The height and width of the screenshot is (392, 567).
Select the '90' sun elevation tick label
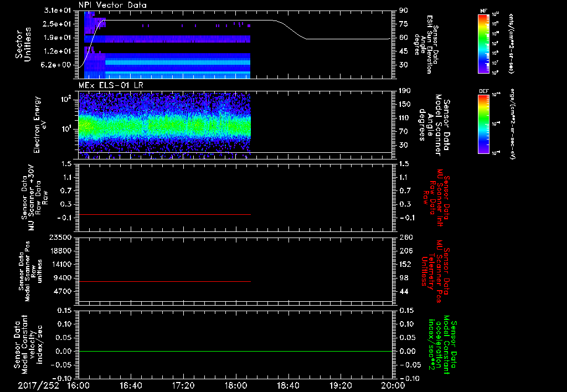(404, 11)
